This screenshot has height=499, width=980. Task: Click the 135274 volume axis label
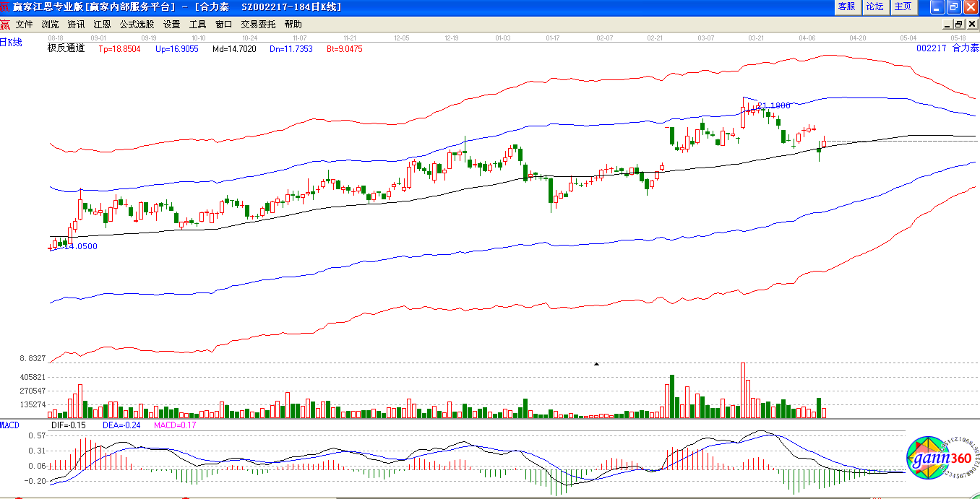(x=33, y=404)
